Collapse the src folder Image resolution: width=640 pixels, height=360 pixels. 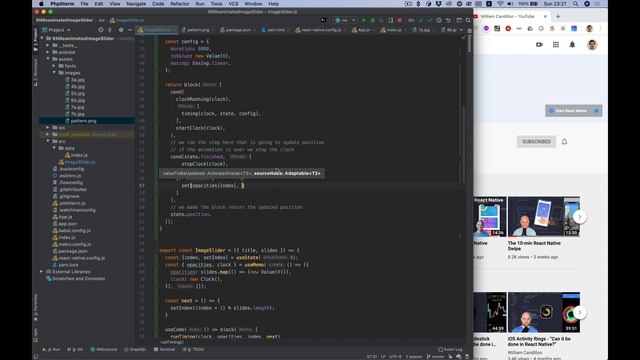click(48, 141)
